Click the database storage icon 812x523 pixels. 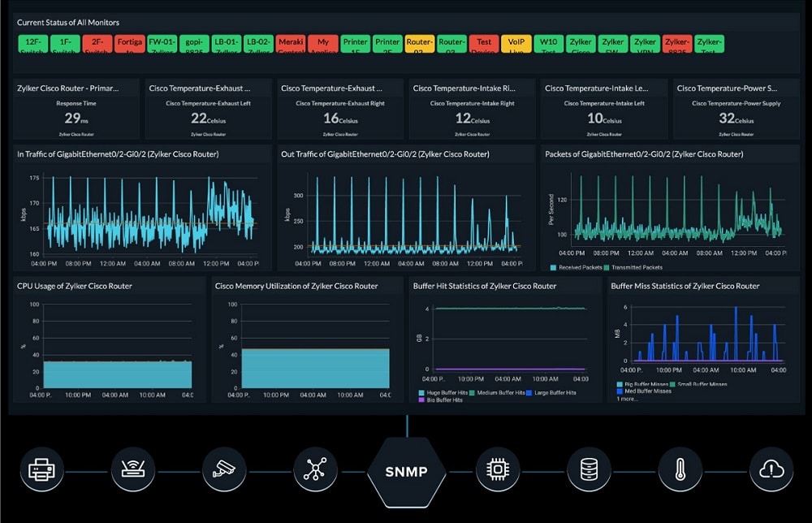[589, 470]
